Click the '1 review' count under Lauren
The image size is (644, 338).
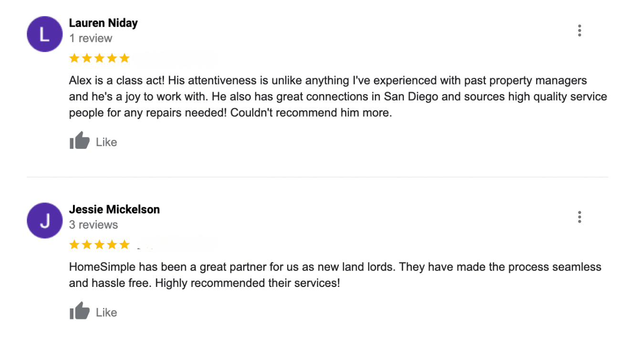[x=91, y=38]
